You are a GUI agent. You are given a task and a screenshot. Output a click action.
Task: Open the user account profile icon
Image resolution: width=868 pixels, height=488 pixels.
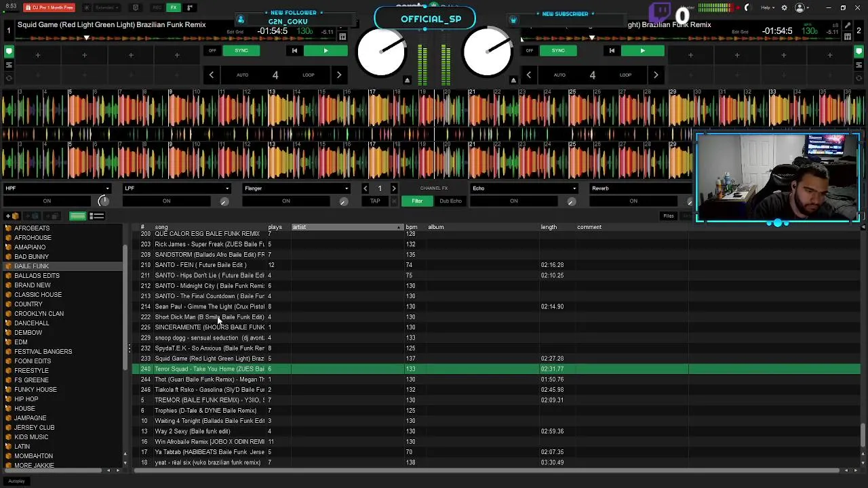pos(800,8)
